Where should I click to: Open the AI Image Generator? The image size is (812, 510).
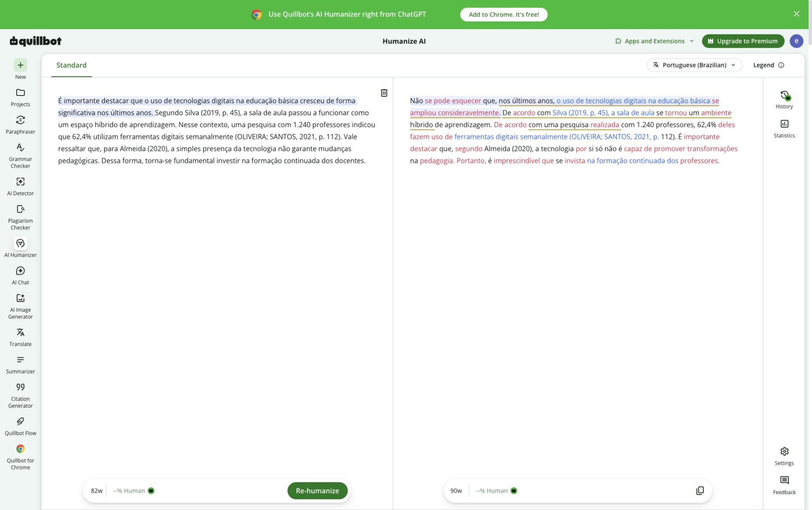20,306
